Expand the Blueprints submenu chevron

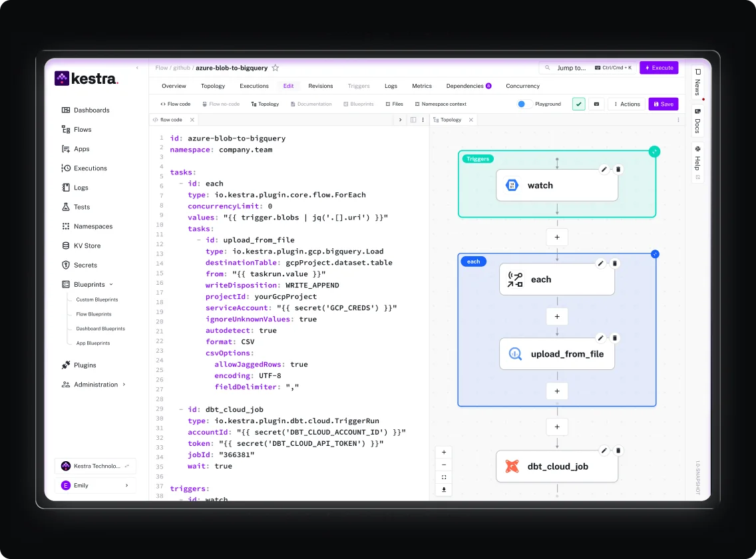111,285
